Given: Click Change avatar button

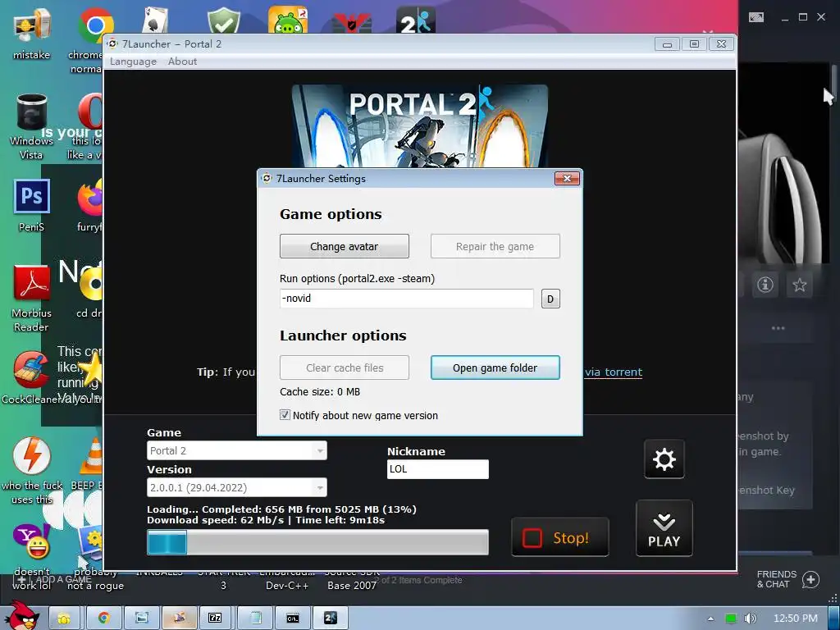Looking at the screenshot, I should [344, 246].
